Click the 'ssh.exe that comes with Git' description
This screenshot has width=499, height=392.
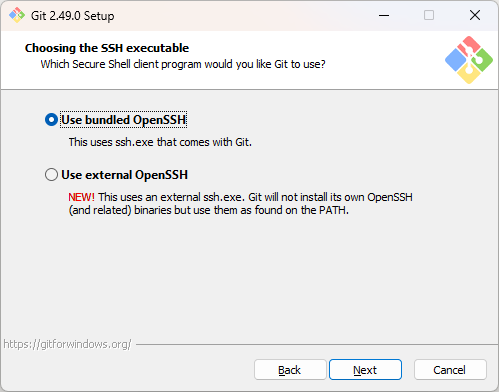pos(160,142)
